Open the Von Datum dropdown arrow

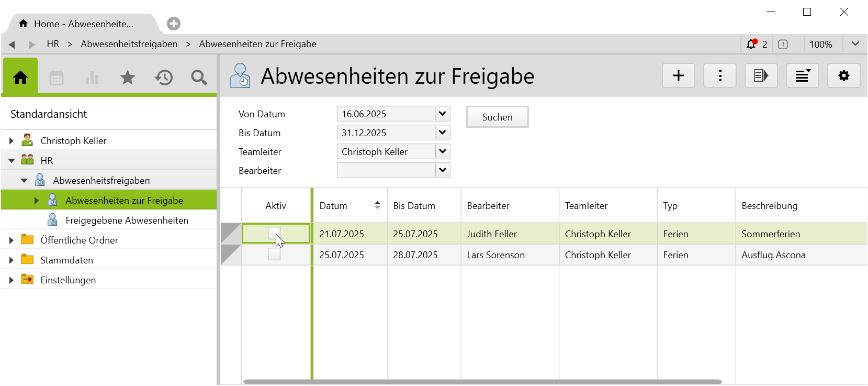[443, 114]
